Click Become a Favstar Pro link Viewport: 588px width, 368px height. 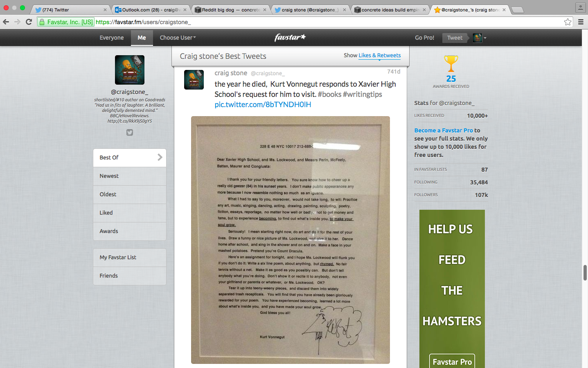[444, 130]
